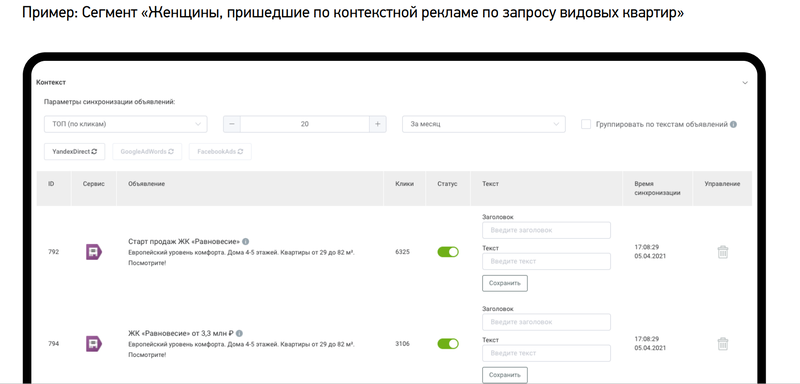Click «Сохранить» button for ad 794

[505, 375]
